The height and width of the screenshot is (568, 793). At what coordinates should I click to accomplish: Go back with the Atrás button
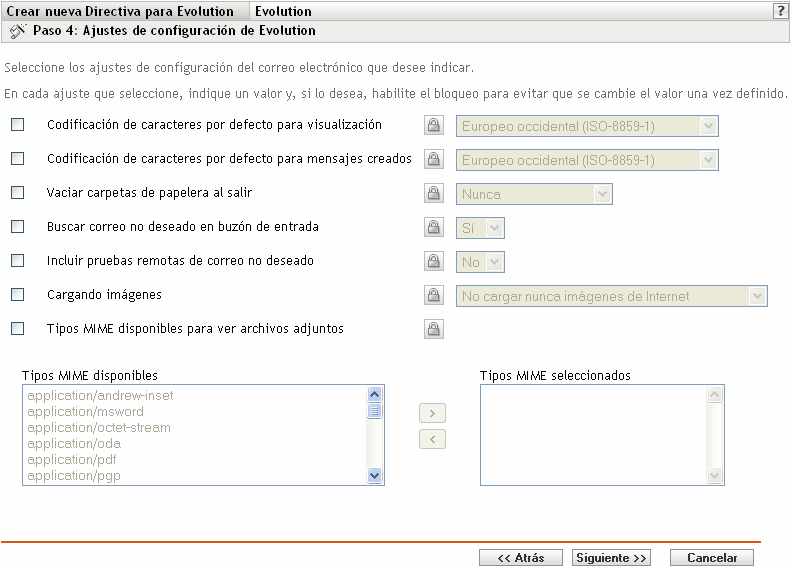point(521,558)
